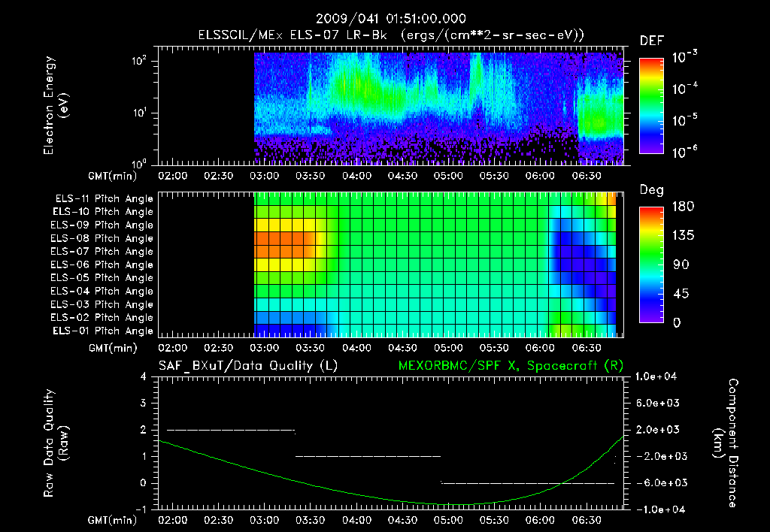Click the SAF_BXuT/Data Quality (L) title
The width and height of the screenshot is (770, 532).
[x=248, y=366]
